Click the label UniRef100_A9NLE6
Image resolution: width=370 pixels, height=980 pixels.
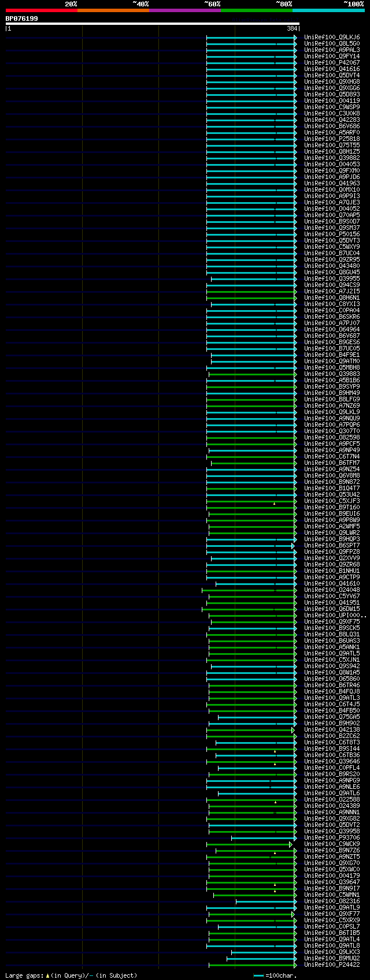point(332,787)
